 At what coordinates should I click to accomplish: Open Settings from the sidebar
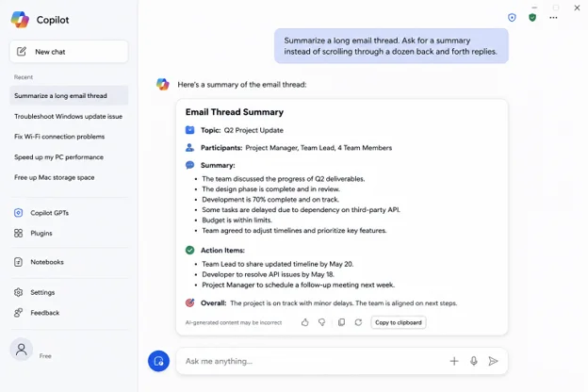pos(42,292)
